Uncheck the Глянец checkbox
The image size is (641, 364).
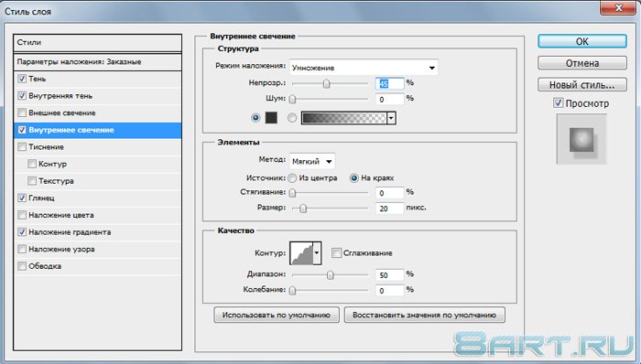coord(22,198)
